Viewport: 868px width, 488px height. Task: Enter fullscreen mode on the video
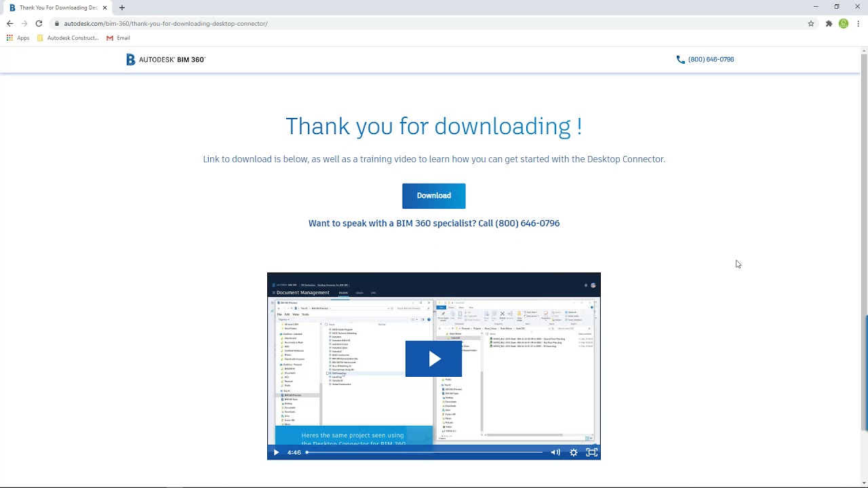click(591, 452)
